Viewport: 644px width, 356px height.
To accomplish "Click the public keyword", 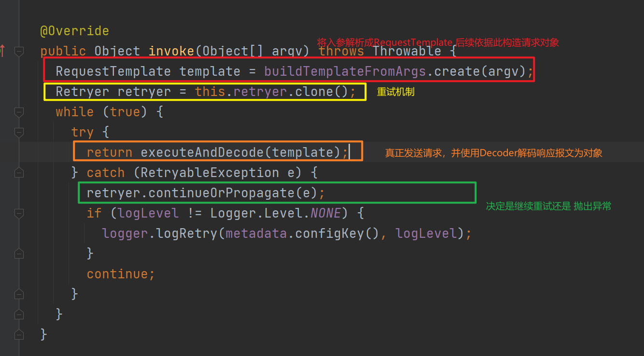I will (x=63, y=52).
